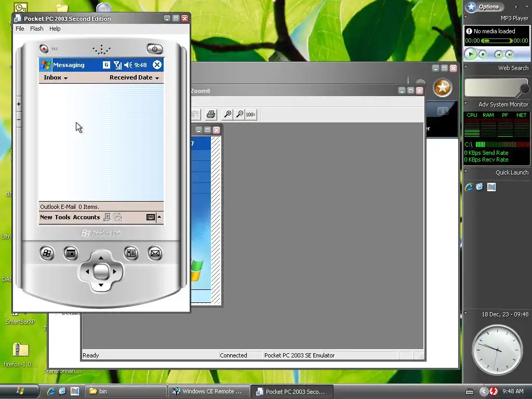
Task: Click the Pocket PC power button
Action: click(x=154, y=49)
